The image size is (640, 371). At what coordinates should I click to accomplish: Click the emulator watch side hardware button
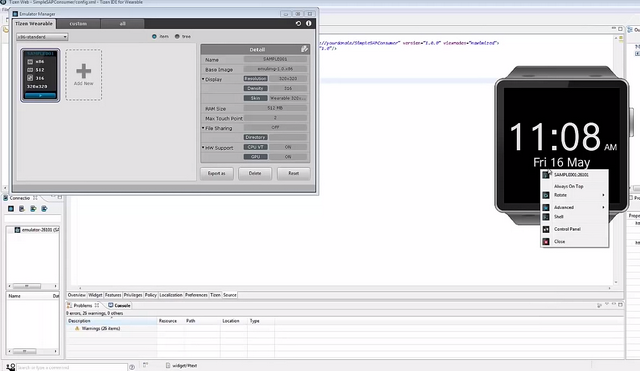[631, 122]
